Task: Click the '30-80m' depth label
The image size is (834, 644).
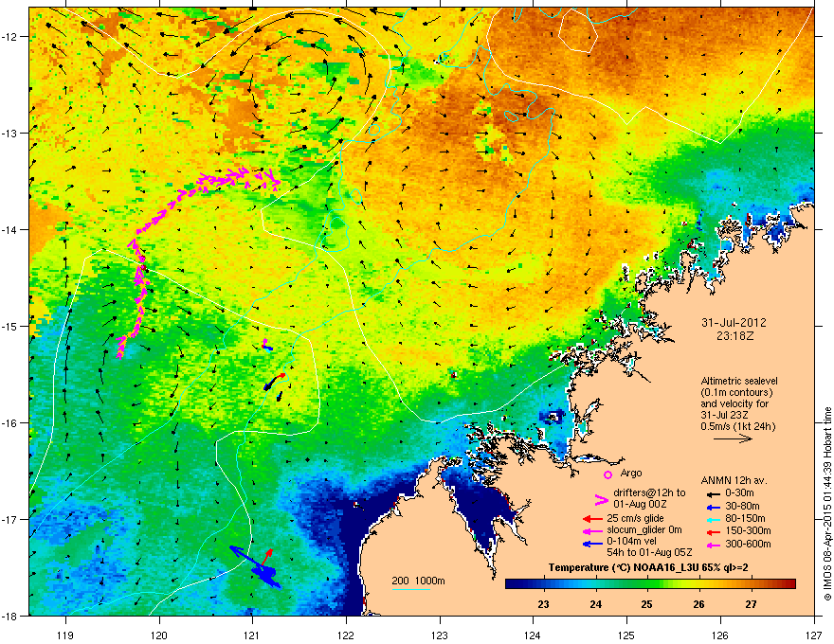Action: [x=742, y=507]
